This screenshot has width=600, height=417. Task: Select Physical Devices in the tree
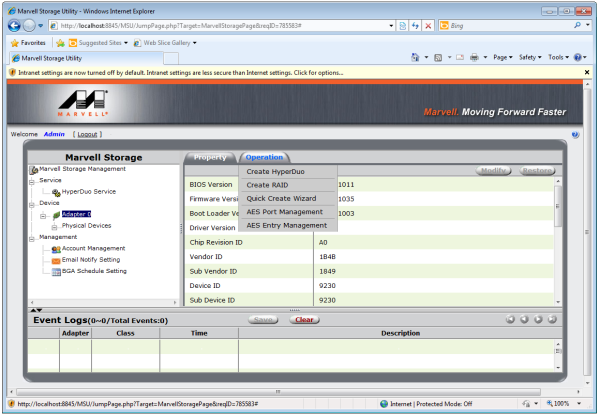[x=86, y=226]
